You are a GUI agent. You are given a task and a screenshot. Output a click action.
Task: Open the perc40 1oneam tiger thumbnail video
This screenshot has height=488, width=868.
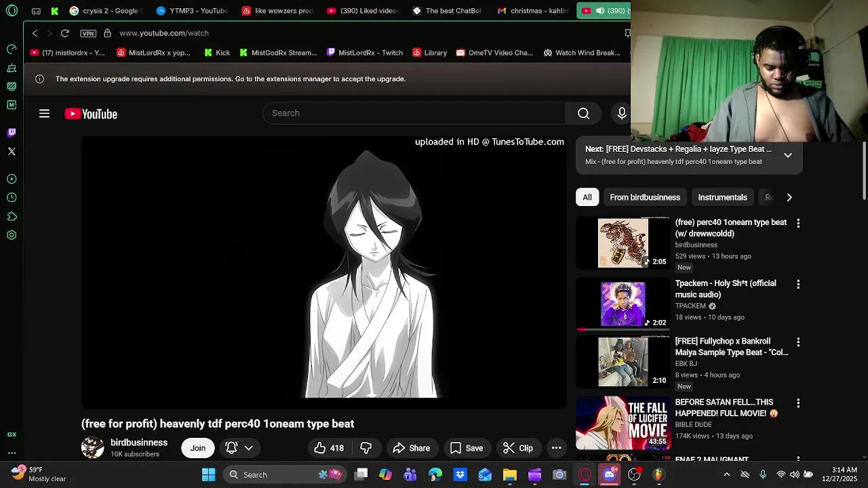tap(623, 243)
